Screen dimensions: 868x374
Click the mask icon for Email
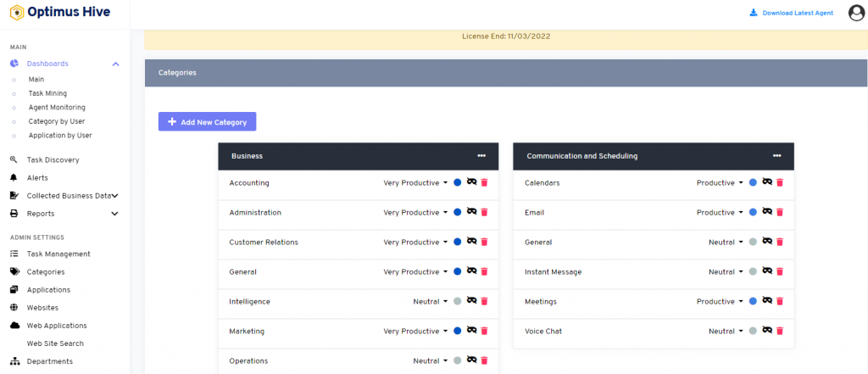767,212
